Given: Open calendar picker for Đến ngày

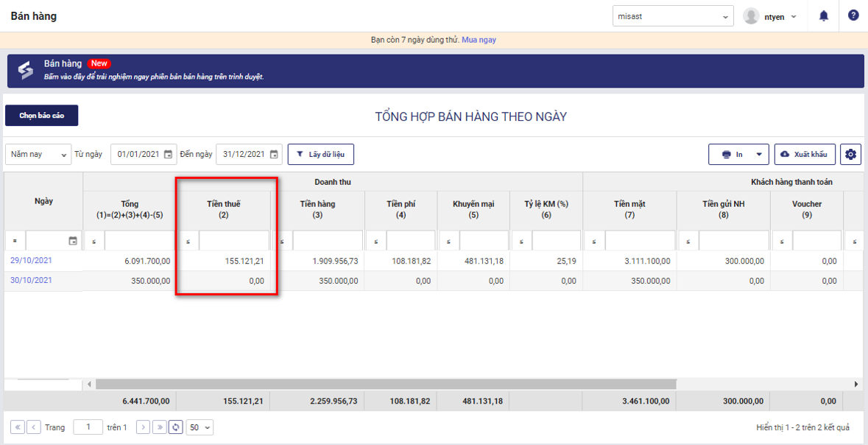Looking at the screenshot, I should (274, 155).
